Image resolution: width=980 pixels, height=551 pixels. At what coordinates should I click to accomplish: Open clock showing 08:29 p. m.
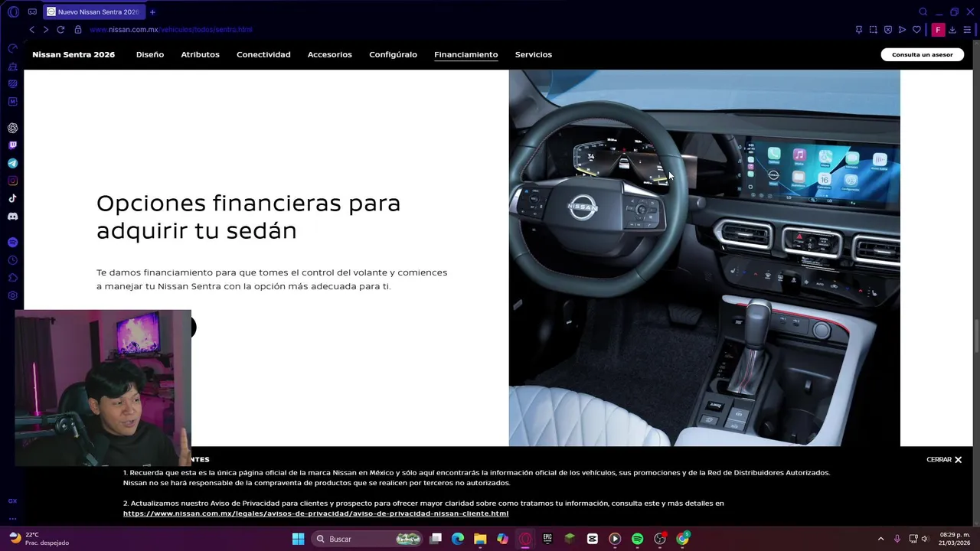(954, 539)
